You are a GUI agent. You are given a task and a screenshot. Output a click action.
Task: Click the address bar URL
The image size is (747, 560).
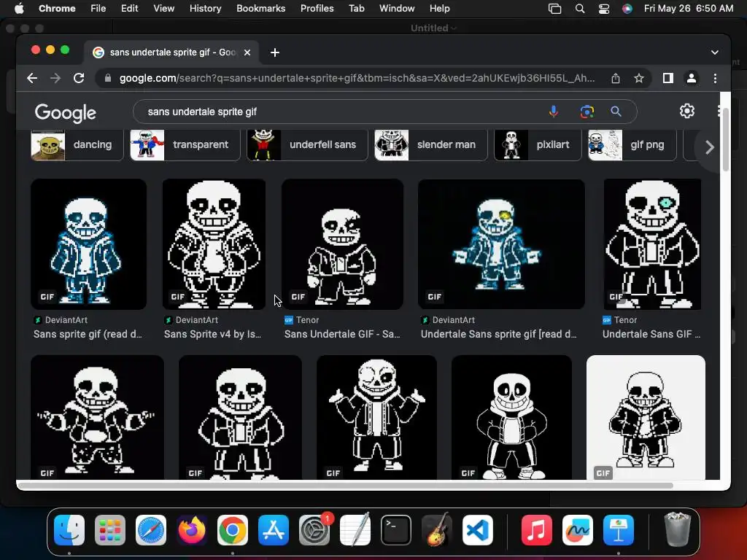pos(357,78)
